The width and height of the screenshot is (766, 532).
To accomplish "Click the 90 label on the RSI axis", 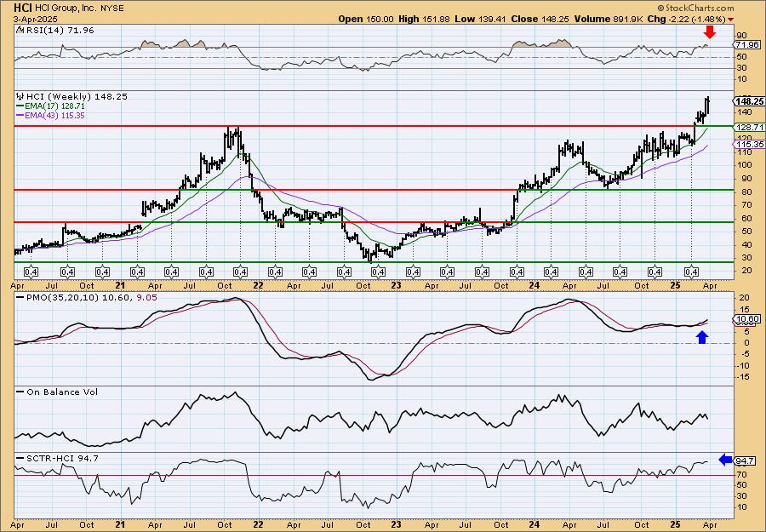I will coord(742,36).
